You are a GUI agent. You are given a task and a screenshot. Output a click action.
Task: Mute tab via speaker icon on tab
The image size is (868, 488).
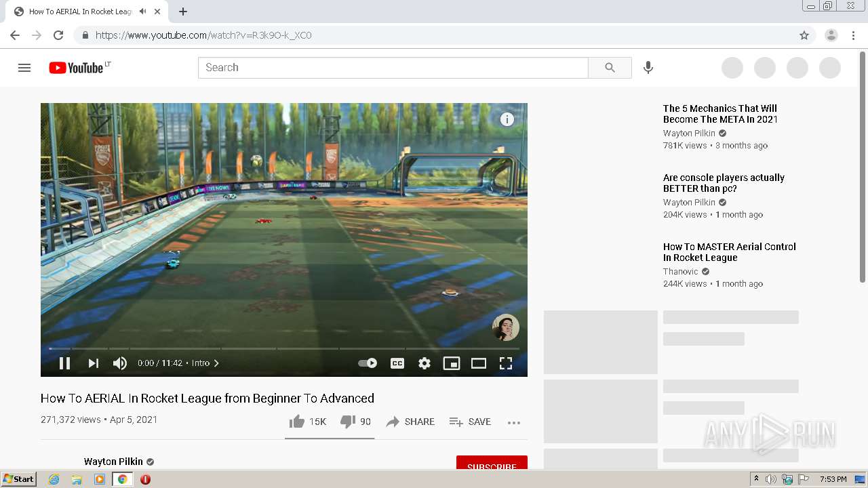click(143, 12)
